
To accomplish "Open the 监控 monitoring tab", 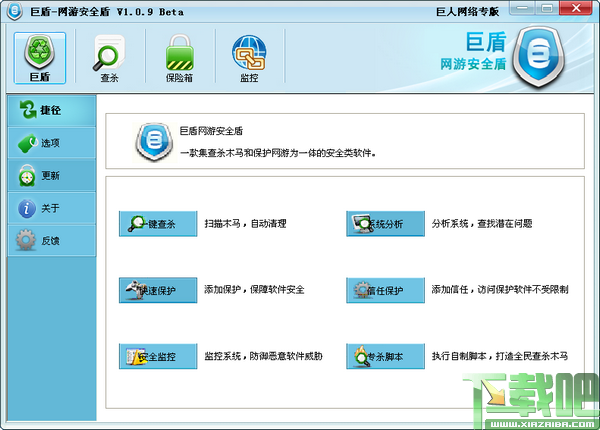I will [x=249, y=58].
